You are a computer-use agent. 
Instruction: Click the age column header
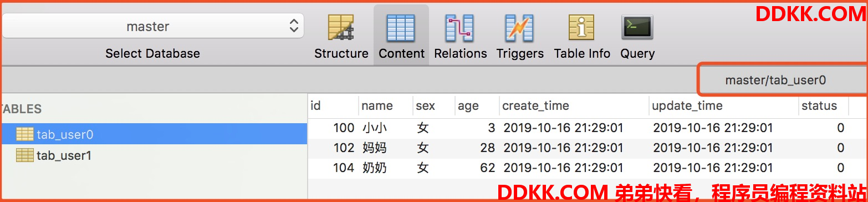click(477, 105)
